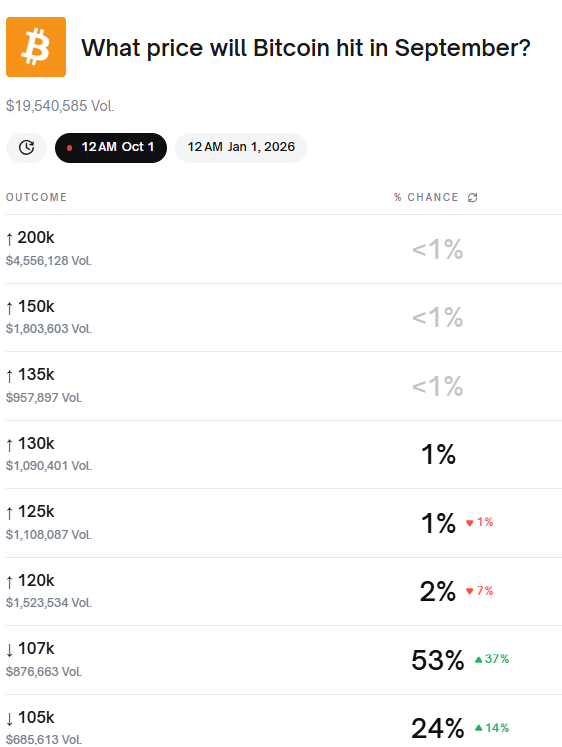Click the OUTCOME column header
The image size is (562, 747).
pyautogui.click(x=36, y=197)
